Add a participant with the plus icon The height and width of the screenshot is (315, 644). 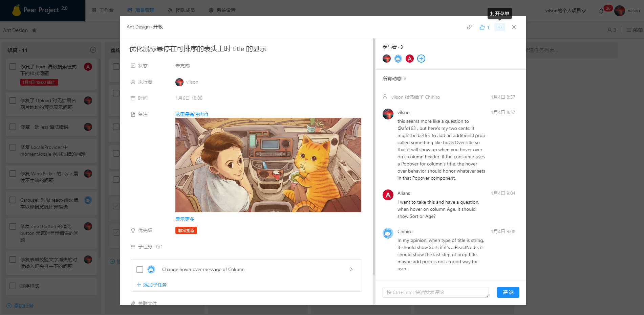(x=421, y=59)
